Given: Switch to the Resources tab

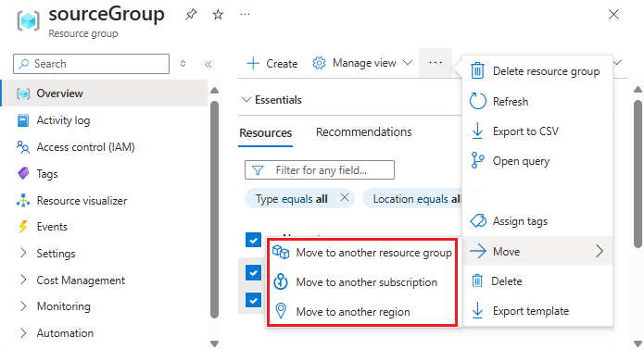Looking at the screenshot, I should (x=266, y=133).
